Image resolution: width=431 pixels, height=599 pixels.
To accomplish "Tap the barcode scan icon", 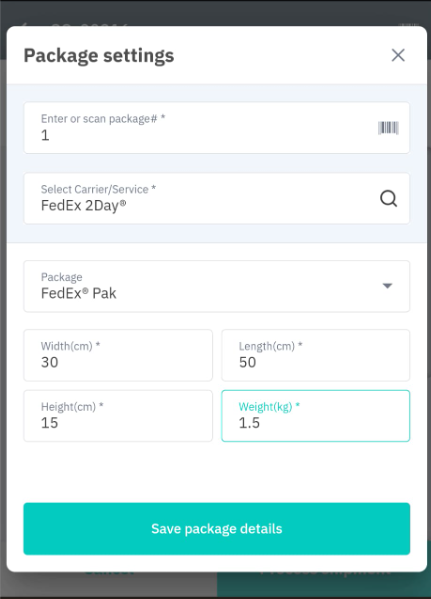I will (388, 128).
